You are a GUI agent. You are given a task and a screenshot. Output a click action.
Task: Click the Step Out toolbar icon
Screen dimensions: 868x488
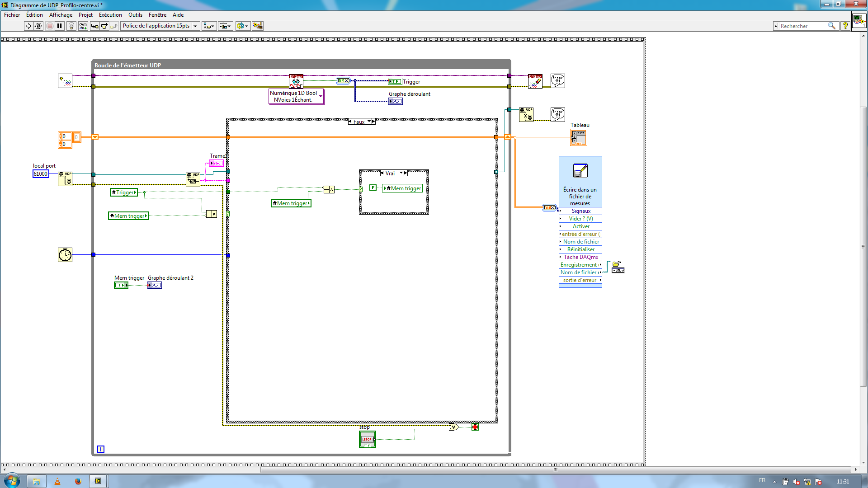[x=113, y=26]
